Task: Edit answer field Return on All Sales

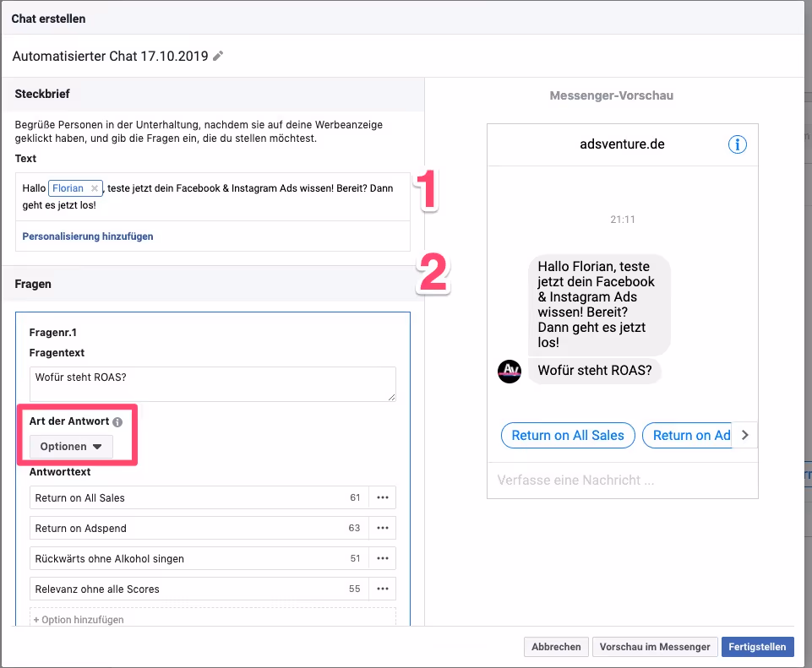Action: pos(199,497)
